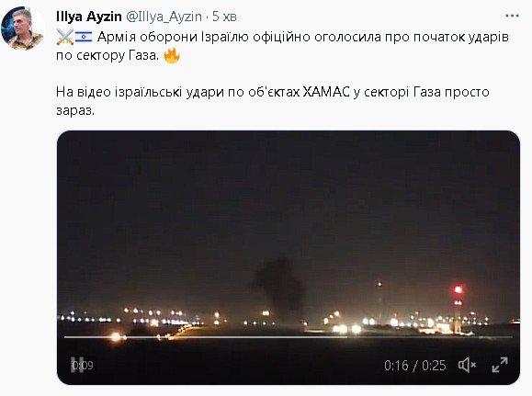Open the tweet via the 5 хв timestamp
This screenshot has height=396, width=532.
tap(224, 17)
